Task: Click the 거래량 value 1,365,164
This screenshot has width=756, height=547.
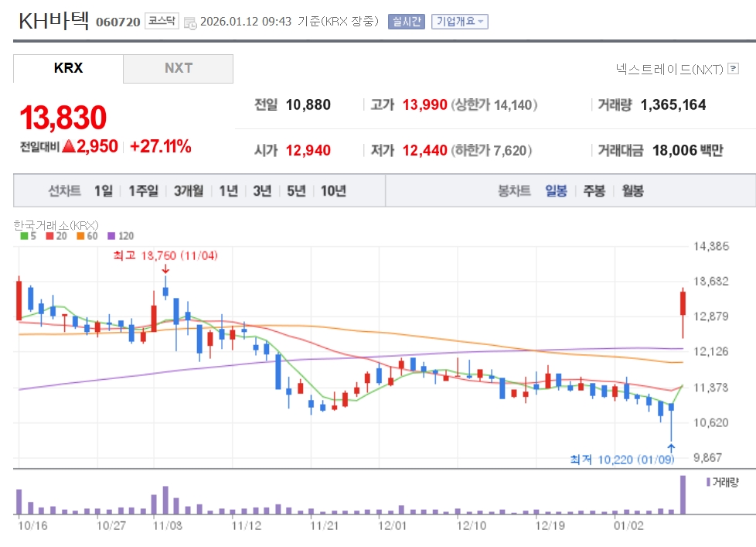Action: point(673,104)
